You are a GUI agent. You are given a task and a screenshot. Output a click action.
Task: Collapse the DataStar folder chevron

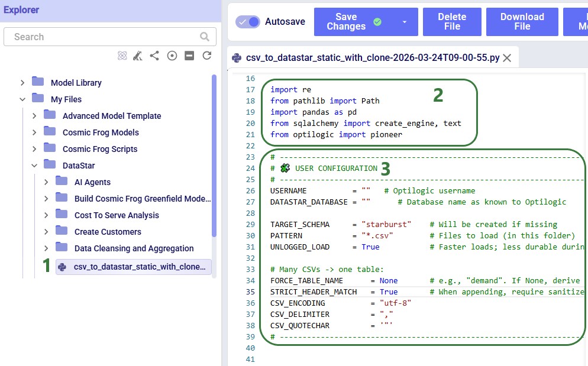[x=34, y=166]
